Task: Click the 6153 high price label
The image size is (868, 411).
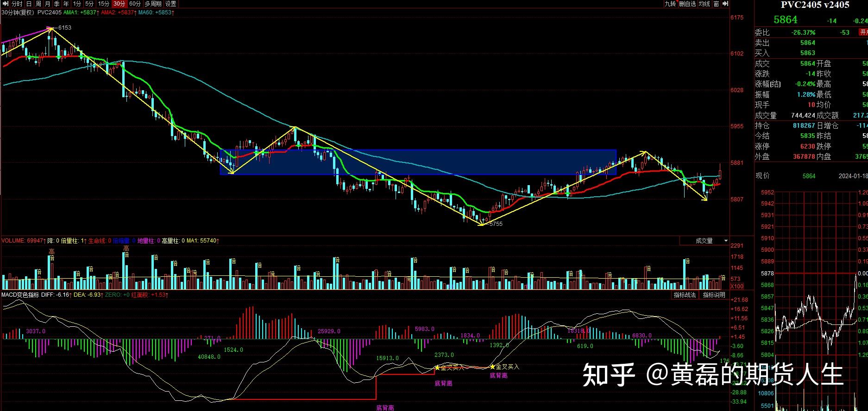Action: point(64,28)
